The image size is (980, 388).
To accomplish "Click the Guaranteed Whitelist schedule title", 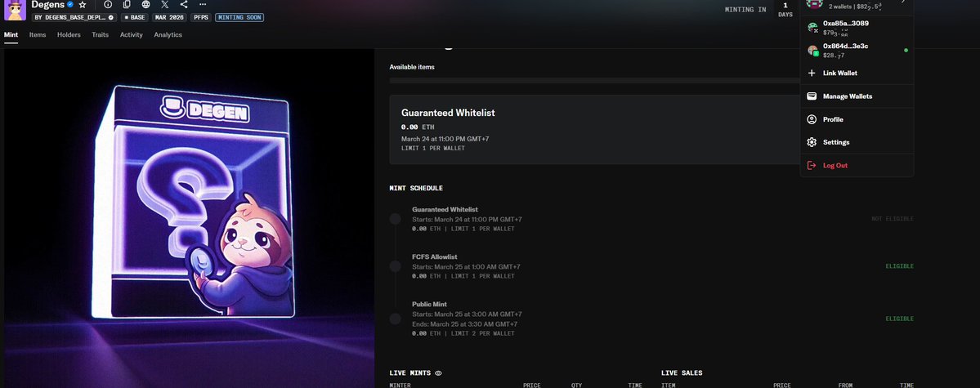I will tap(445, 210).
